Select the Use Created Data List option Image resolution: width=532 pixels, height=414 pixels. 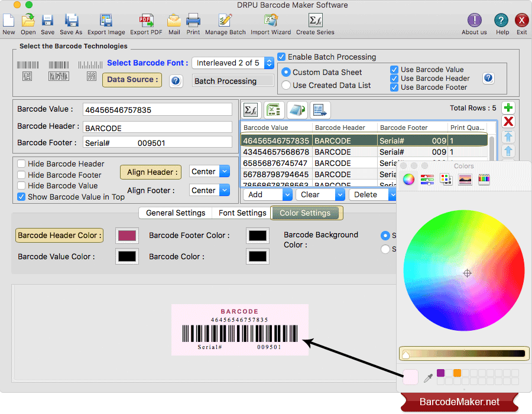[x=286, y=85]
